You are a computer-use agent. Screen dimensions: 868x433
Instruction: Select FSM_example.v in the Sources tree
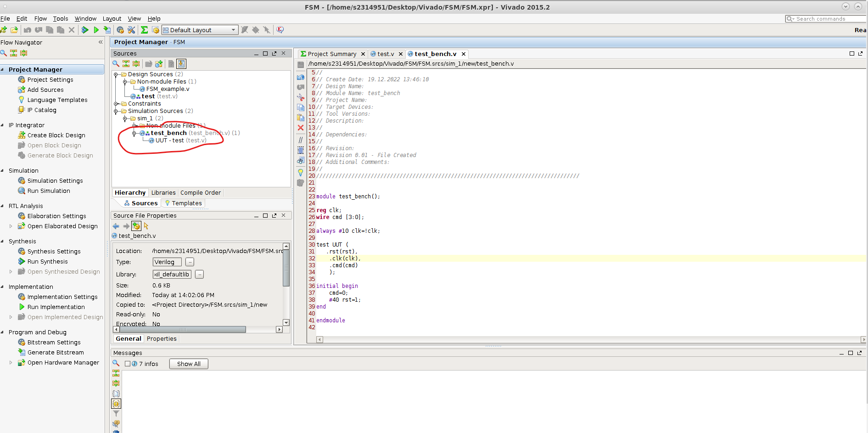(x=168, y=89)
